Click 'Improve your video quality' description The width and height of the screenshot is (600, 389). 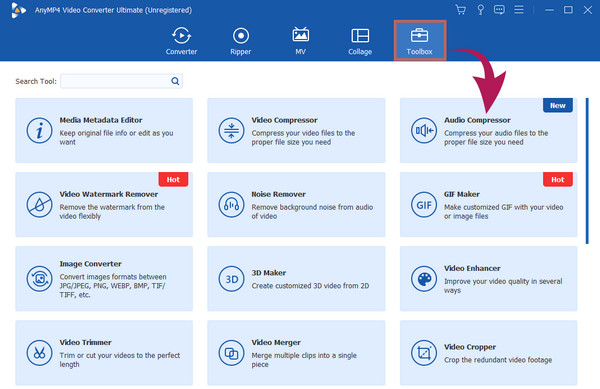pyautogui.click(x=503, y=286)
